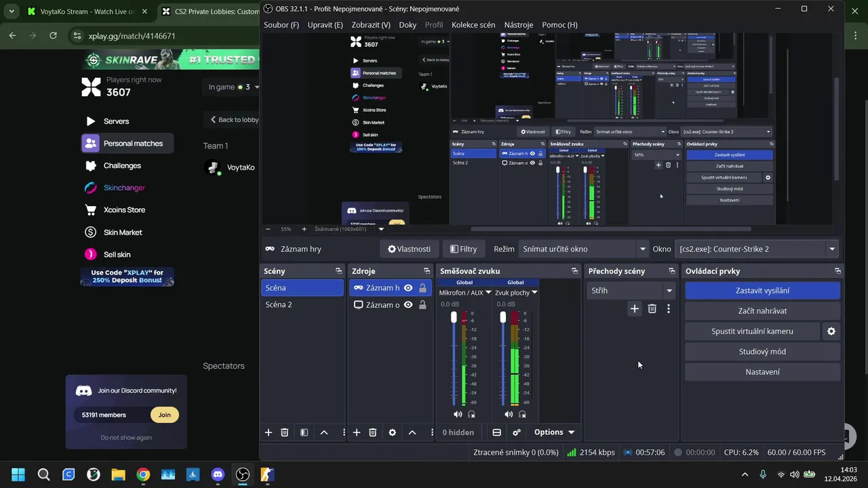
Task: Click Join button in Discord community box
Action: click(165, 415)
